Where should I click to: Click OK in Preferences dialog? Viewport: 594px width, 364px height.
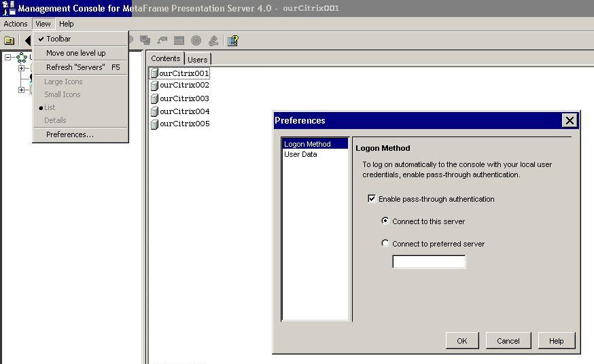pos(462,341)
